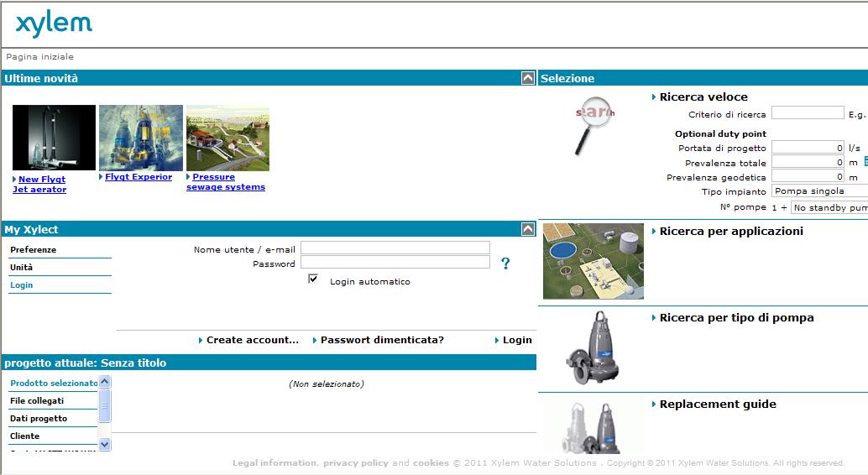Image resolution: width=868 pixels, height=475 pixels.
Task: Open Ricerca per tipo di pompa
Action: pos(736,318)
